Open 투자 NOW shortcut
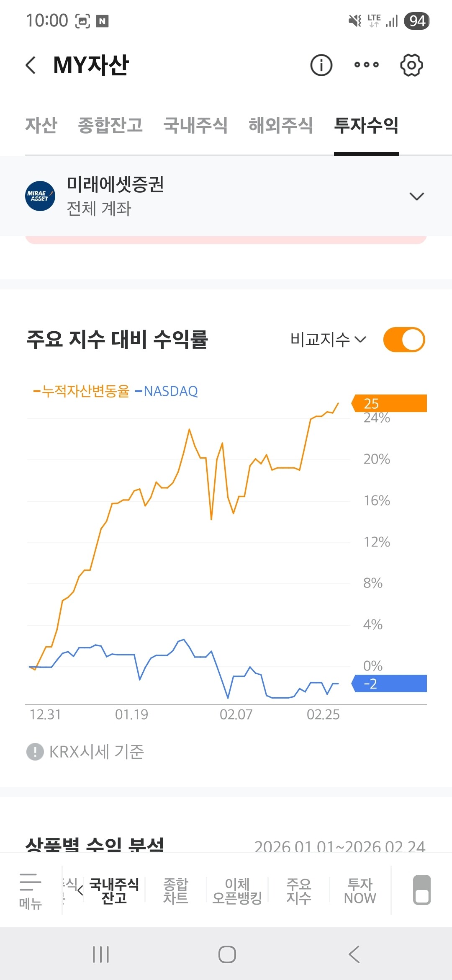The width and height of the screenshot is (452, 980). (360, 891)
